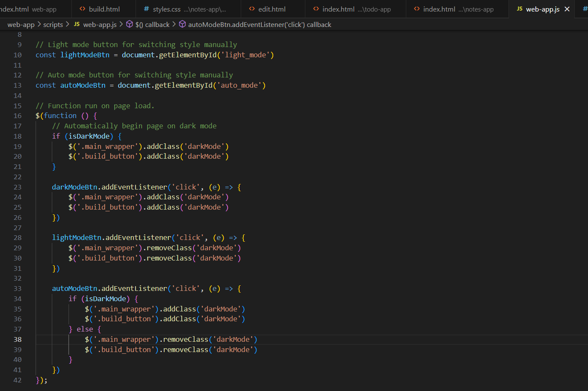Click removeClass on line 29

tap(169, 248)
